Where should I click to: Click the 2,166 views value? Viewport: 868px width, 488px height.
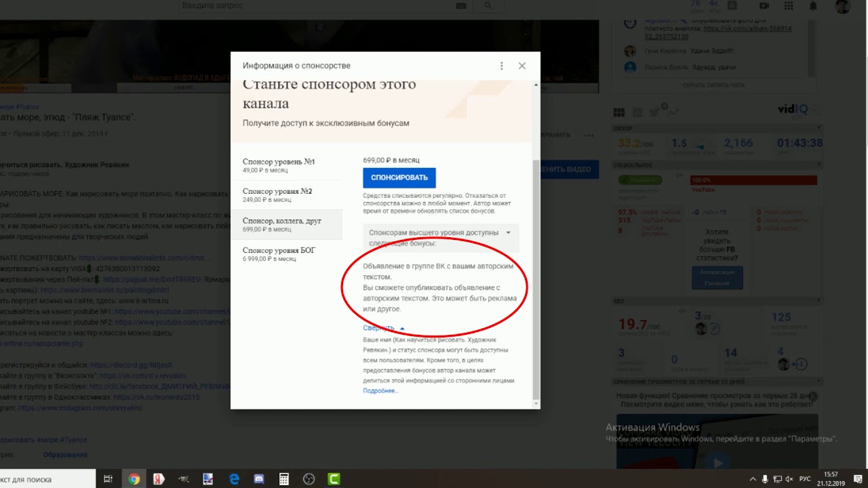click(x=738, y=143)
